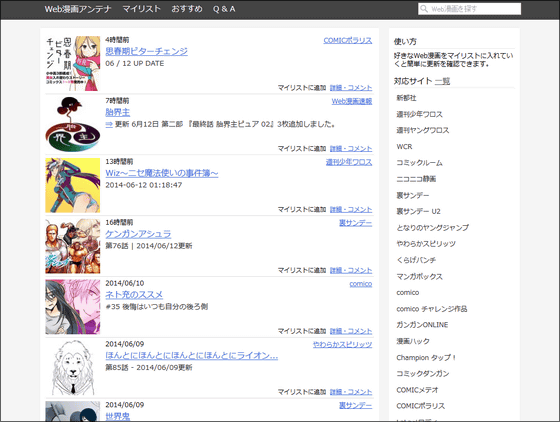Click the 世界鬼 cover thumbnail
Viewport: 560px width, 422px height.
pos(73,411)
